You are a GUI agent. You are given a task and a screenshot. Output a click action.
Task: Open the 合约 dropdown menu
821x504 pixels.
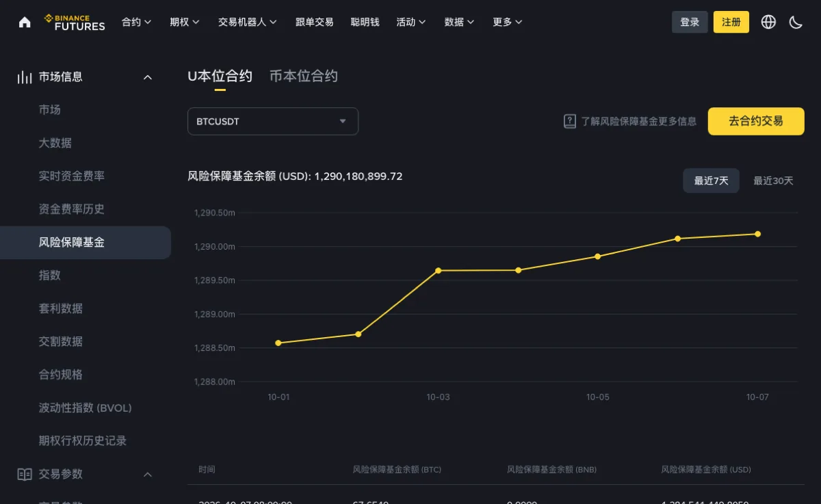tap(137, 22)
